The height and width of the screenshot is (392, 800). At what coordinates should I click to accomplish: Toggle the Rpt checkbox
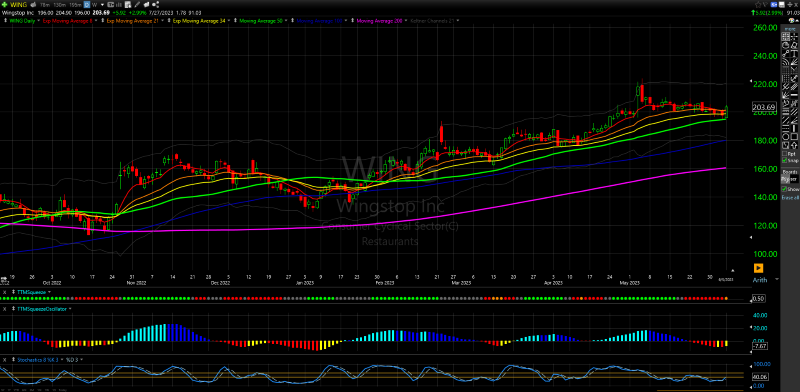coord(785,154)
